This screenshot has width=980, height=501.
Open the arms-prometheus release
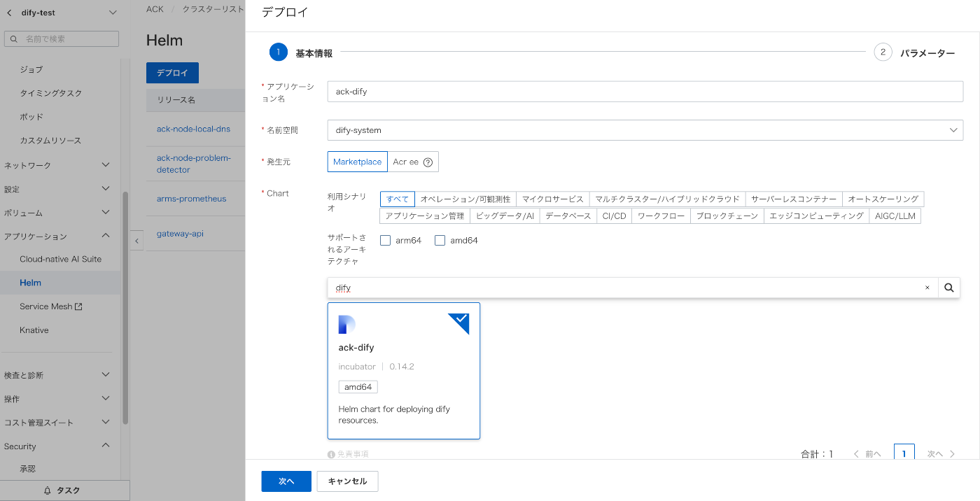(x=191, y=199)
